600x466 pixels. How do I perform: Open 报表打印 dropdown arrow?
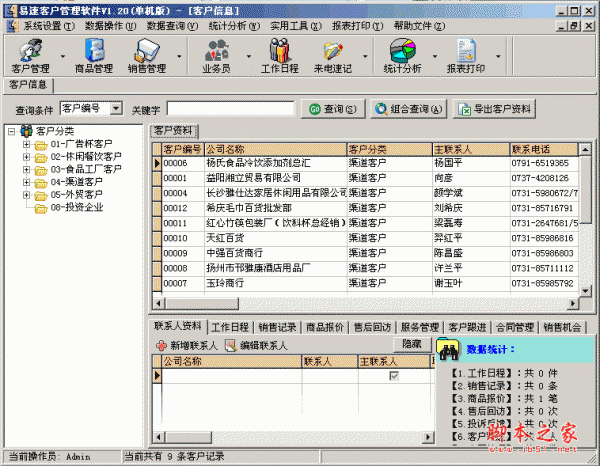[498, 56]
